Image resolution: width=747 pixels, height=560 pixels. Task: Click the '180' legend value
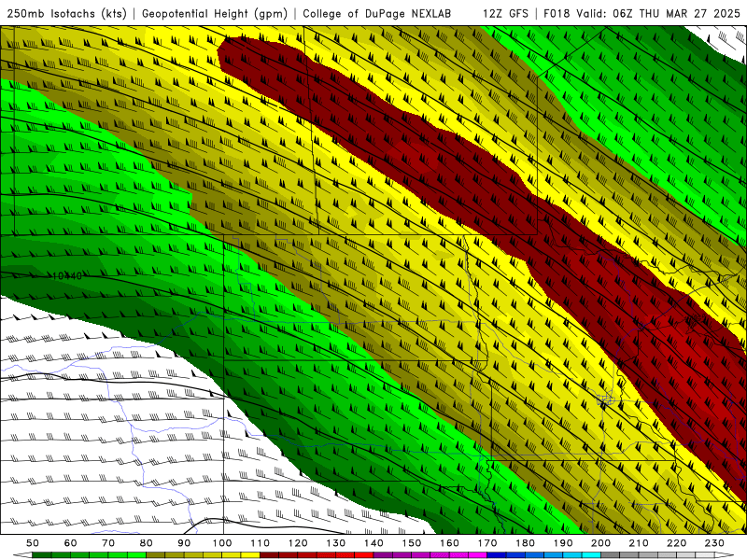(525, 543)
